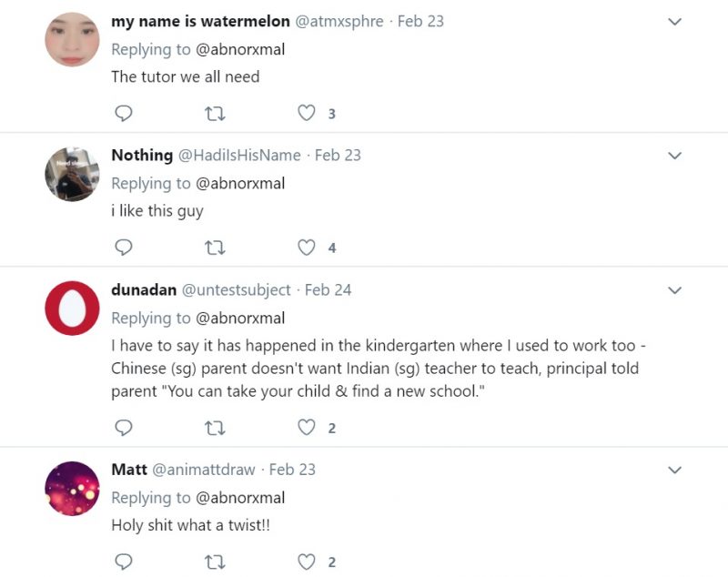The image size is (728, 577).
Task: Like Matt's 'what a twist' tweet
Action: coord(307,562)
